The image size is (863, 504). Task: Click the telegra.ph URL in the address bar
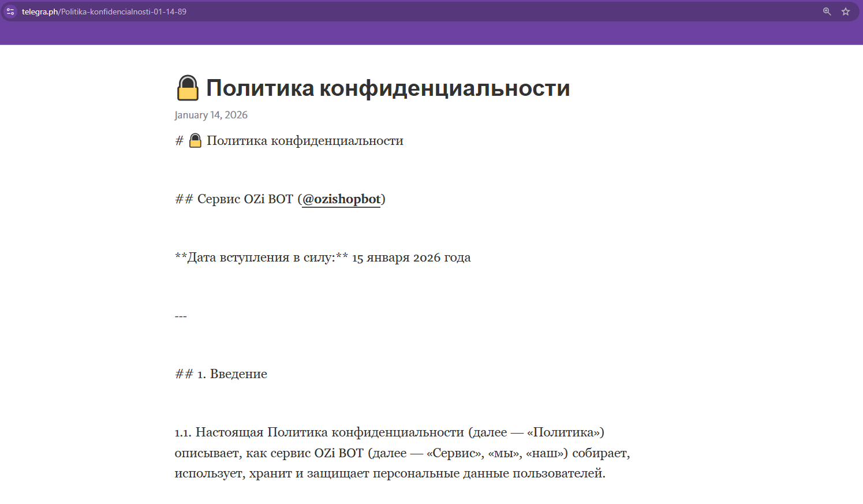click(104, 12)
